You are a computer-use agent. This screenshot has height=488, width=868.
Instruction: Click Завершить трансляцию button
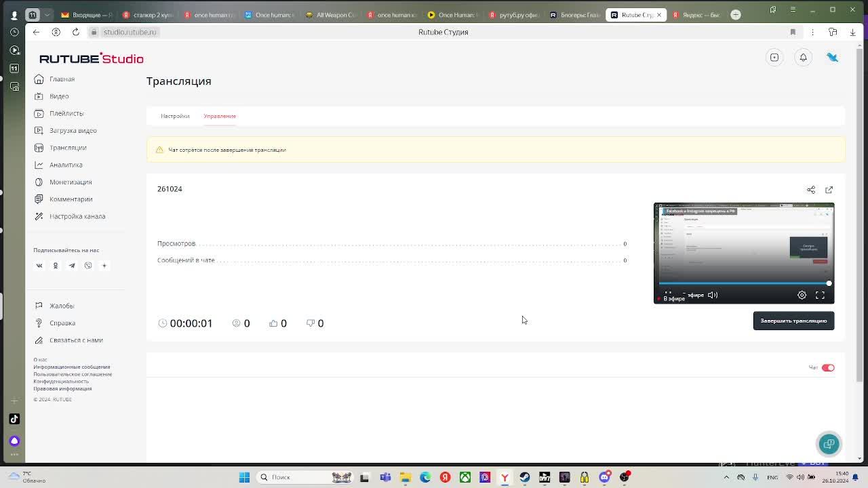793,321
